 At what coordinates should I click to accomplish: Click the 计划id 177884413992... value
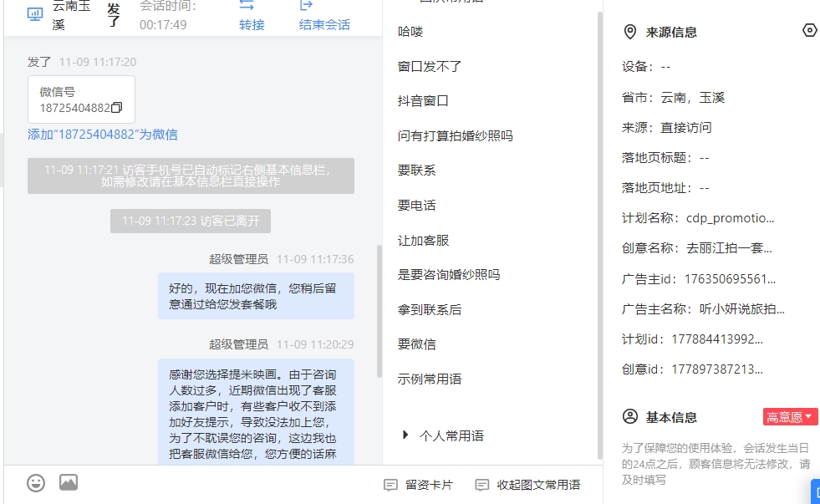point(717,339)
